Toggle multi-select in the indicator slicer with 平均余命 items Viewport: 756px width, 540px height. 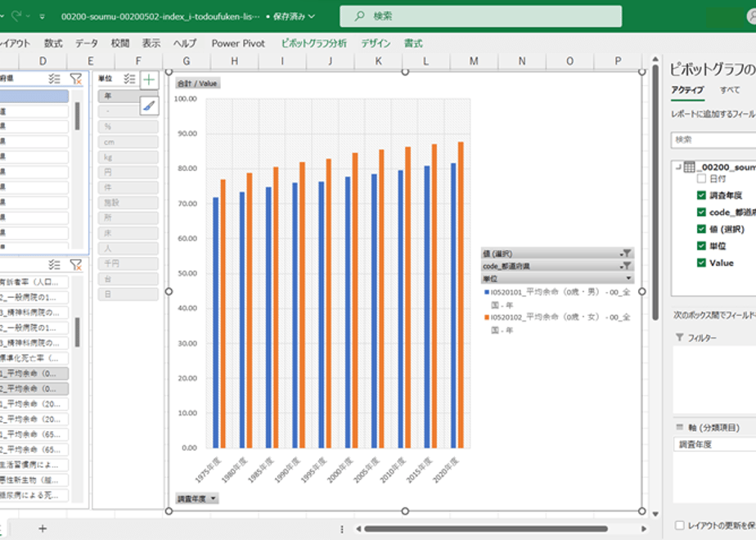[54, 264]
